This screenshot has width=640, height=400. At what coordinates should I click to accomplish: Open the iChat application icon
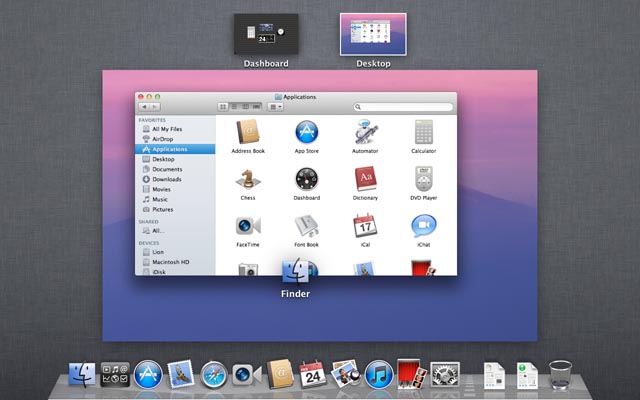point(424,225)
